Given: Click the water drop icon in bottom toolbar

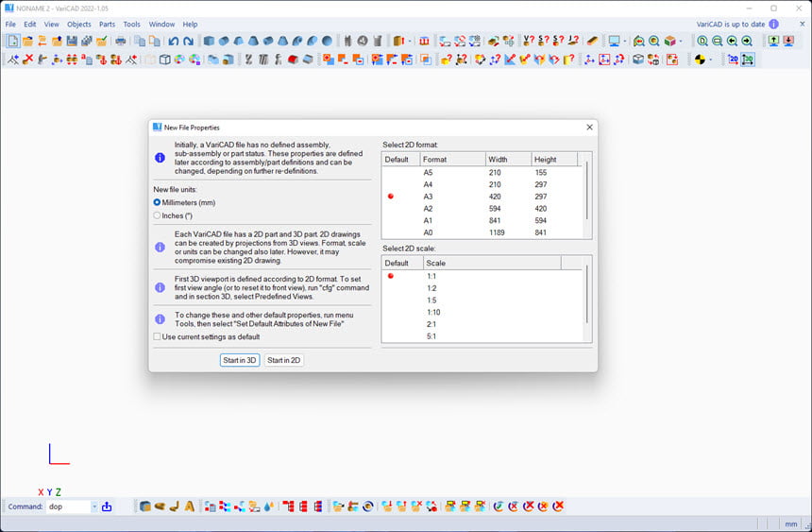Looking at the screenshot, I should click(x=269, y=506).
